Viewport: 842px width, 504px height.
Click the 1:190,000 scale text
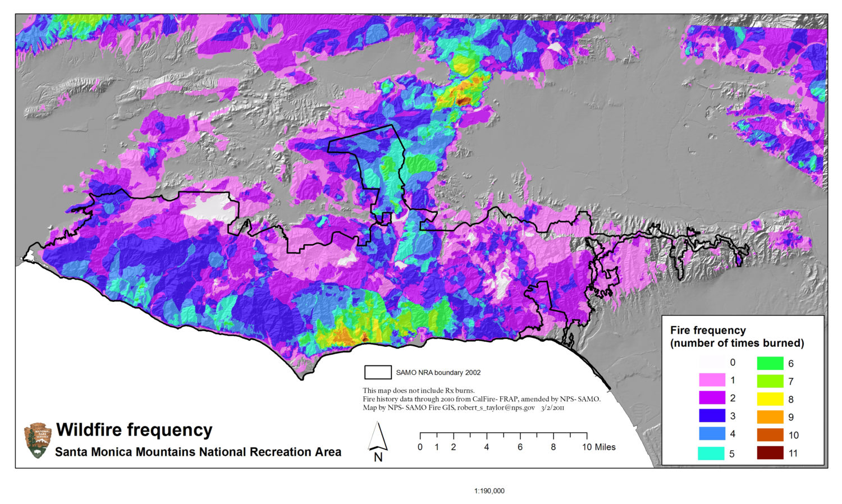point(491,490)
